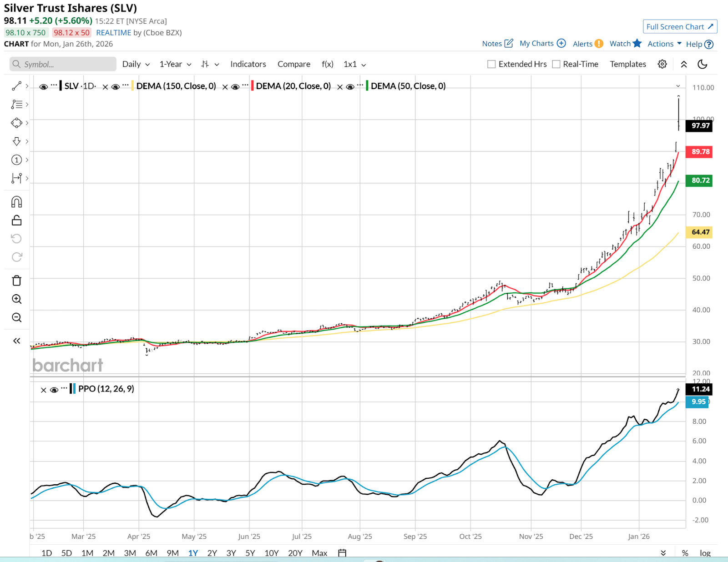Open the Templates link
This screenshot has width=728, height=562.
tap(628, 64)
